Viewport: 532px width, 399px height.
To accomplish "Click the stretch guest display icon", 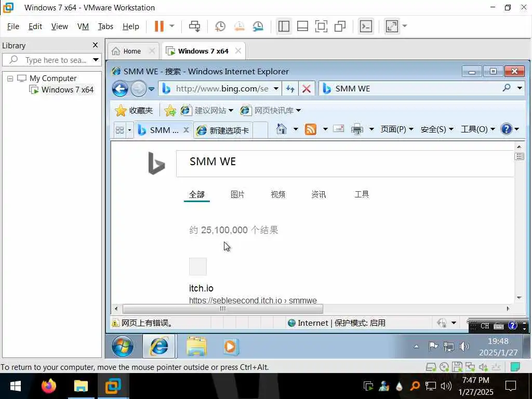I will tap(392, 26).
